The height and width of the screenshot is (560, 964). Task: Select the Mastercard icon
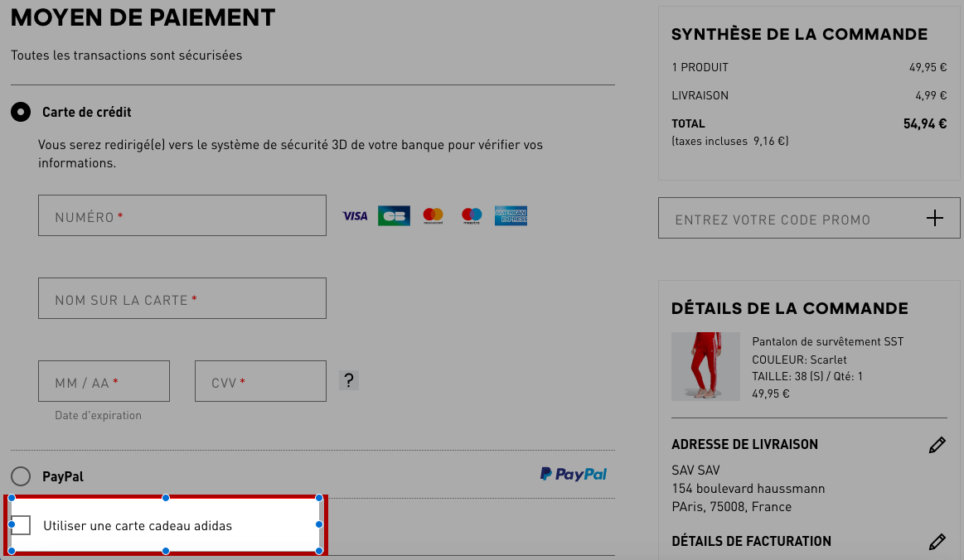pos(433,215)
